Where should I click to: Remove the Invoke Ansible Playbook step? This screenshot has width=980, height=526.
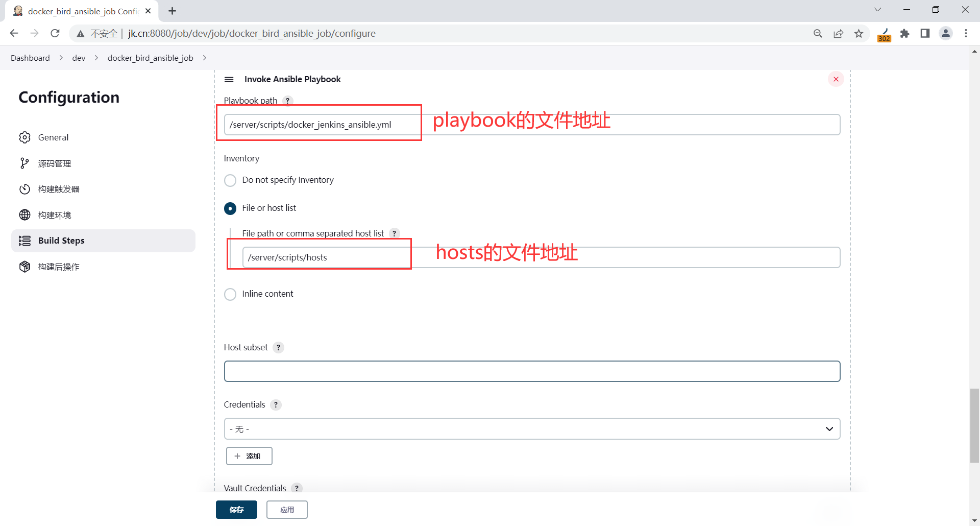click(x=836, y=79)
